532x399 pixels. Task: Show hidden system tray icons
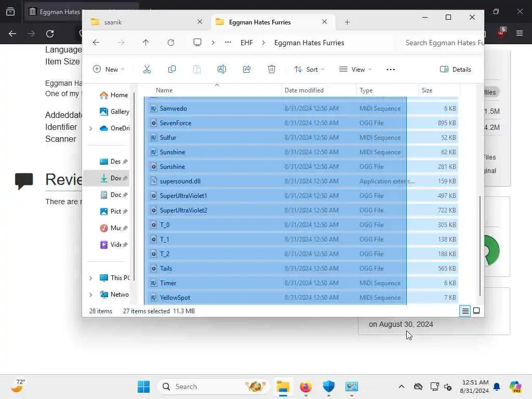(402, 387)
